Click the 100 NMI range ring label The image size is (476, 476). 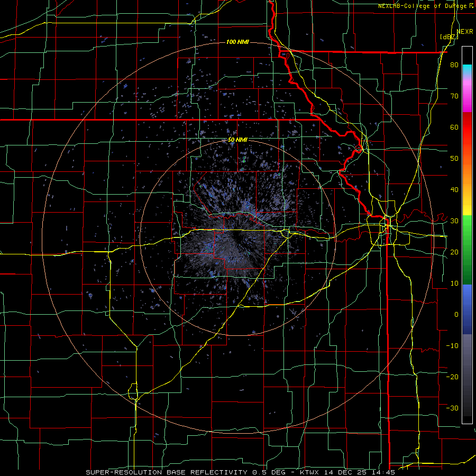[237, 42]
